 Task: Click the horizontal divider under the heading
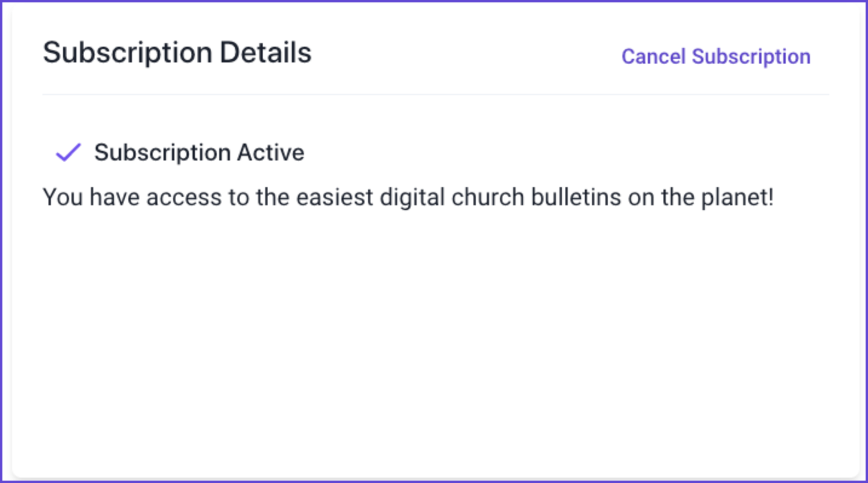pos(436,94)
